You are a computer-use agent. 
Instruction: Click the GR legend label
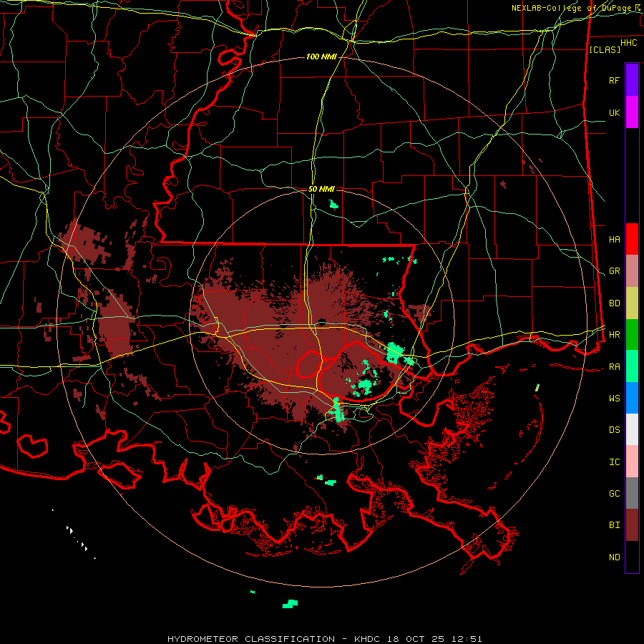click(614, 271)
